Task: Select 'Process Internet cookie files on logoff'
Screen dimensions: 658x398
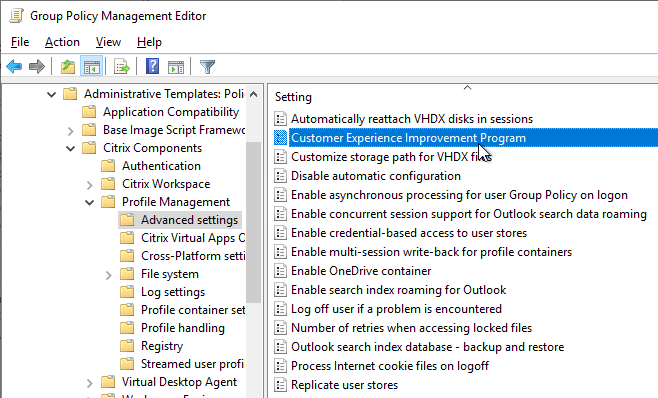Action: click(390, 366)
